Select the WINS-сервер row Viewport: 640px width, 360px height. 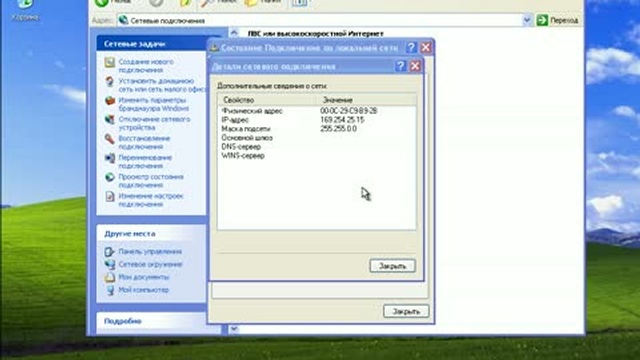click(x=317, y=156)
